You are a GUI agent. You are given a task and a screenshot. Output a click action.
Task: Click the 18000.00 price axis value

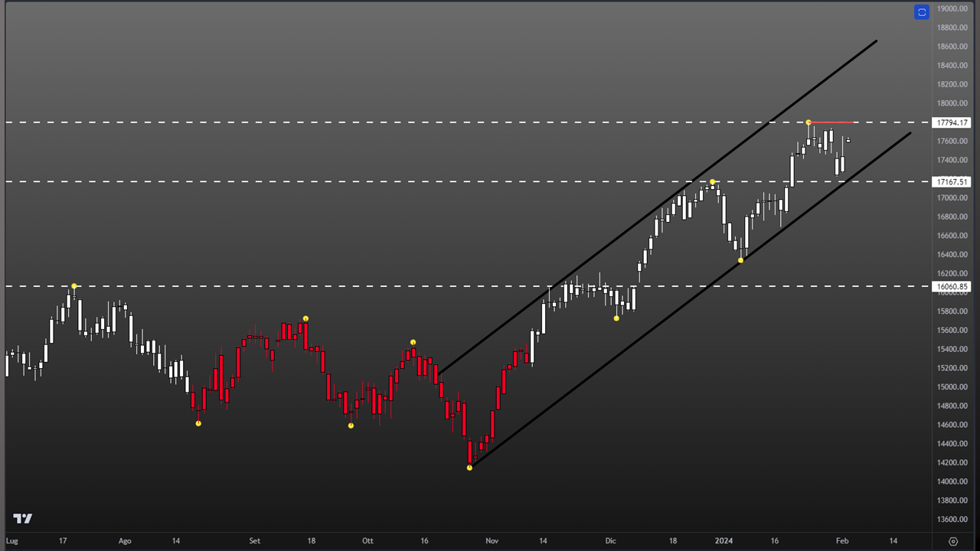952,103
